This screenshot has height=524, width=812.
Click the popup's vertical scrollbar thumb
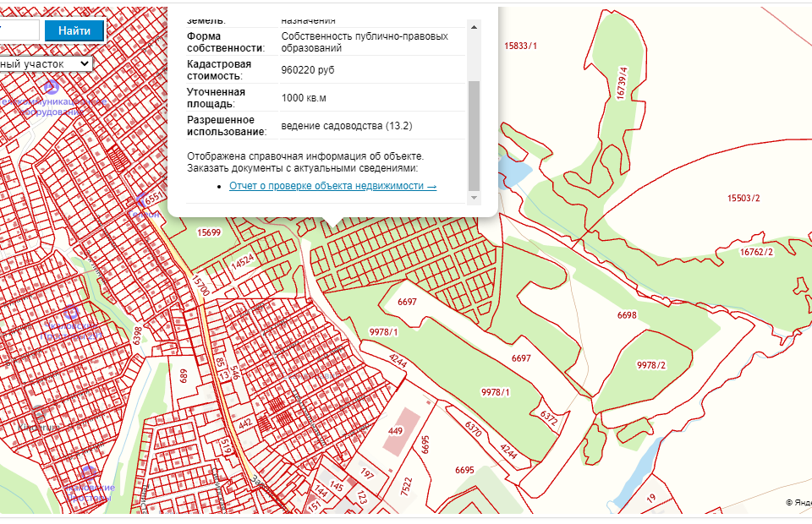(474, 134)
